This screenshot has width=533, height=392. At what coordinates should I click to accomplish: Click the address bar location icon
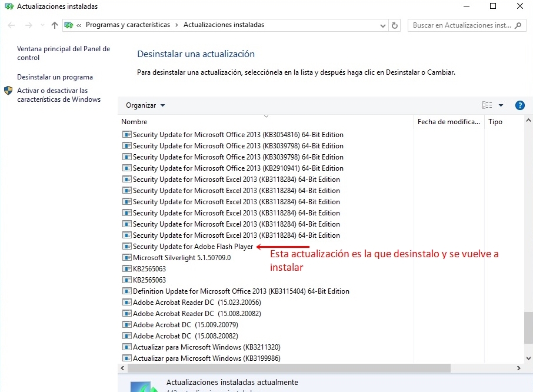click(x=69, y=25)
